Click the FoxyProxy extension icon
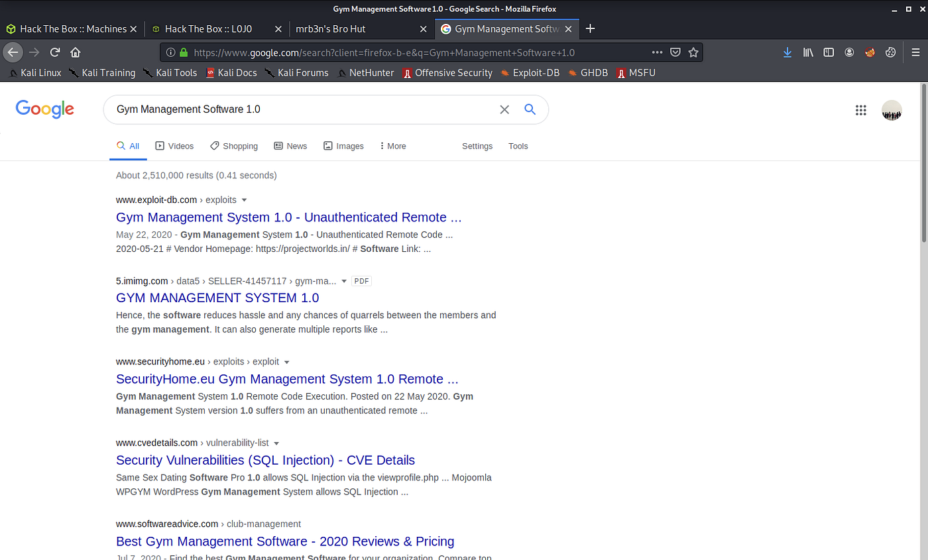This screenshot has height=560, width=928. pos(870,52)
